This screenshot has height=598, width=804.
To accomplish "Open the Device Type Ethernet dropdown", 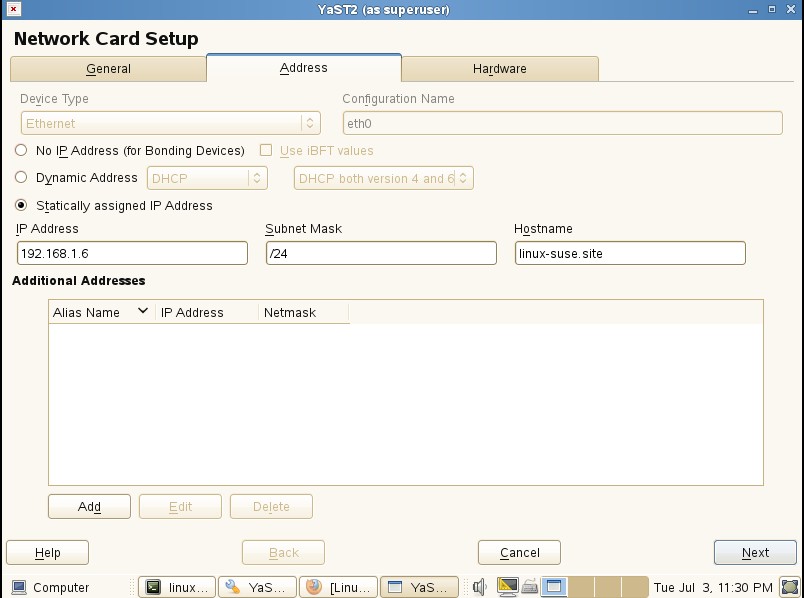I will pos(170,123).
